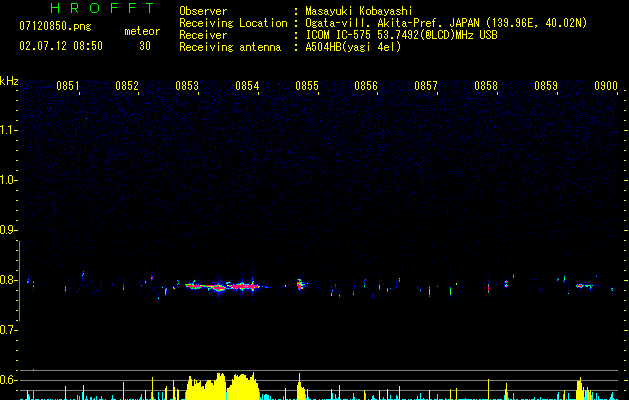This screenshot has height=400, width=629.
Task: Click the 0854 time axis marker
Action: (247, 86)
